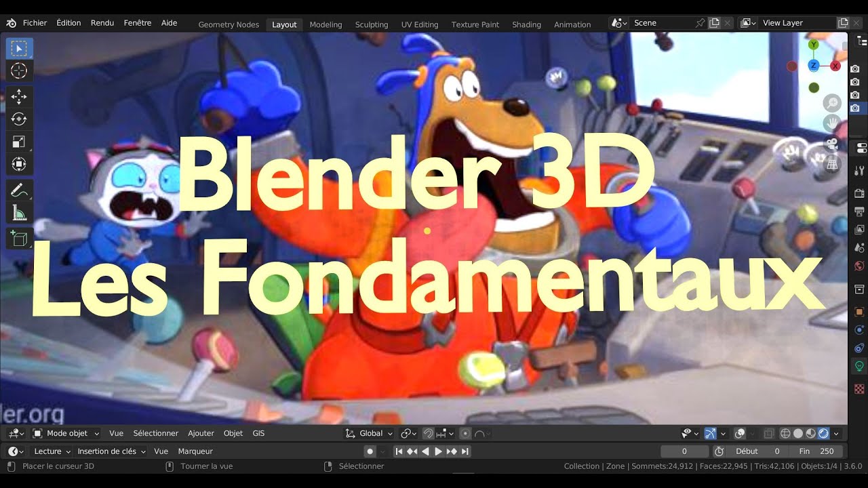Switch to wireframe viewport shading

(785, 433)
